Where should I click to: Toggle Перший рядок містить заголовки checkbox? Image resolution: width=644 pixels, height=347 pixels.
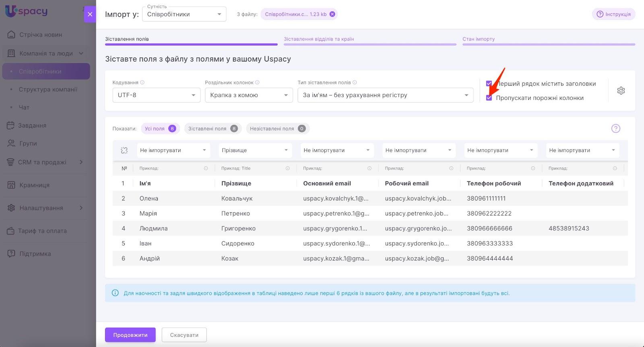point(489,84)
